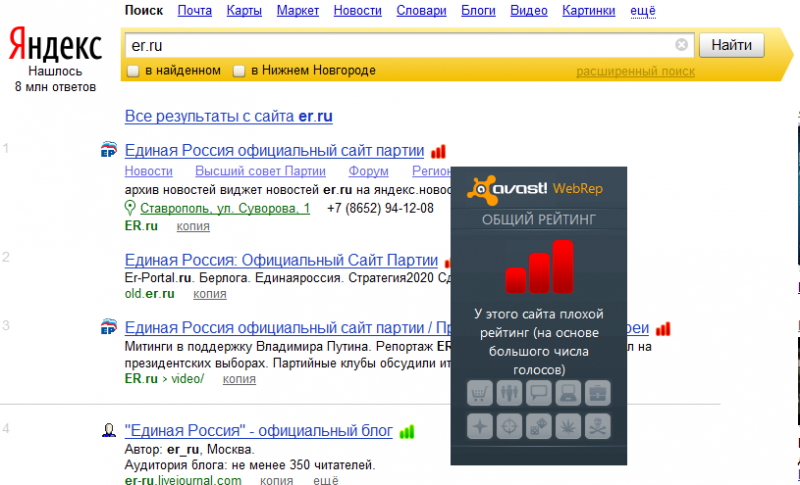This screenshot has height=485, width=800.
Task: Click the shopping cart category icon in WebRep
Action: point(480,393)
